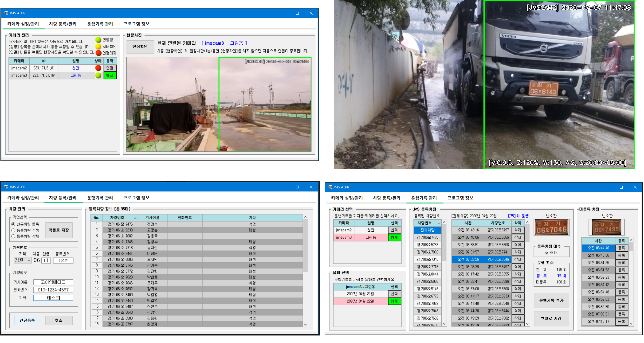Click the unregistered plate 7495 thumbnail
Screen dimensions: 644x343
tap(607, 227)
